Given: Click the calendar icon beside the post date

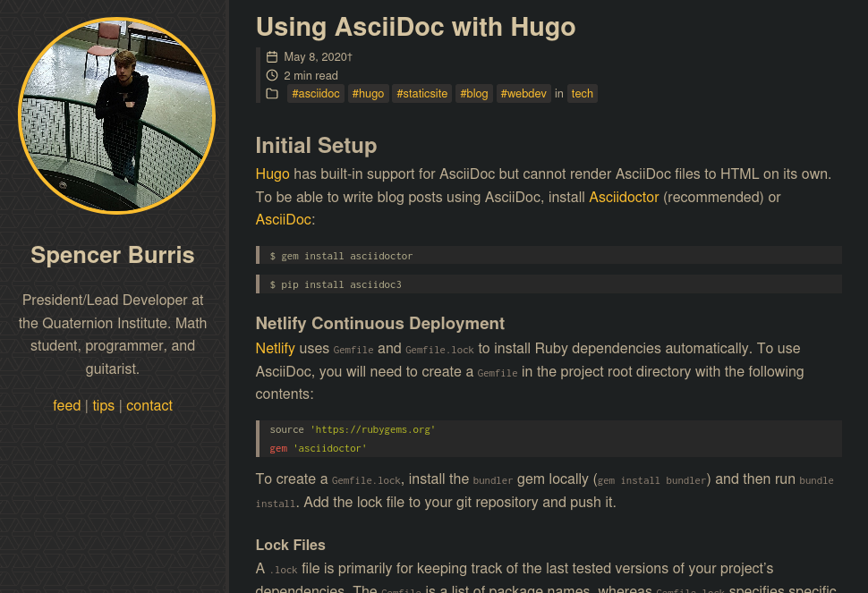Looking at the screenshot, I should click(x=272, y=57).
